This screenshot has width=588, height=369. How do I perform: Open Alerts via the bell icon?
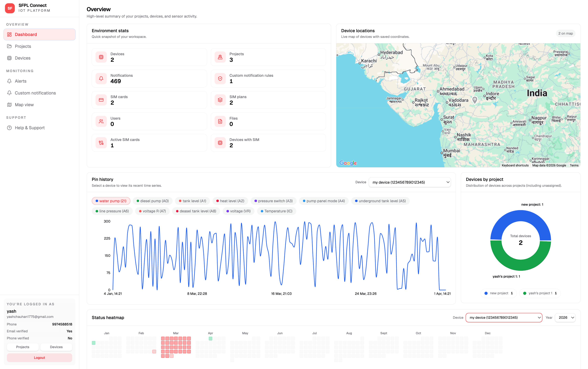9,81
